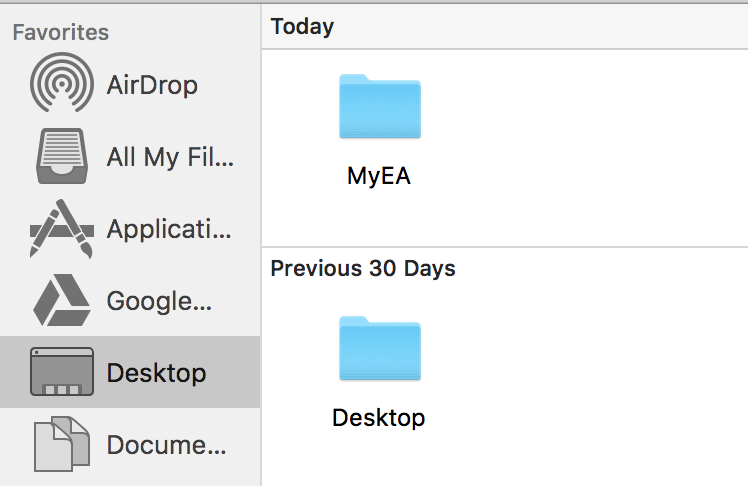Collapse the Previous 30 Days group header
748x486 pixels.
pos(363,268)
